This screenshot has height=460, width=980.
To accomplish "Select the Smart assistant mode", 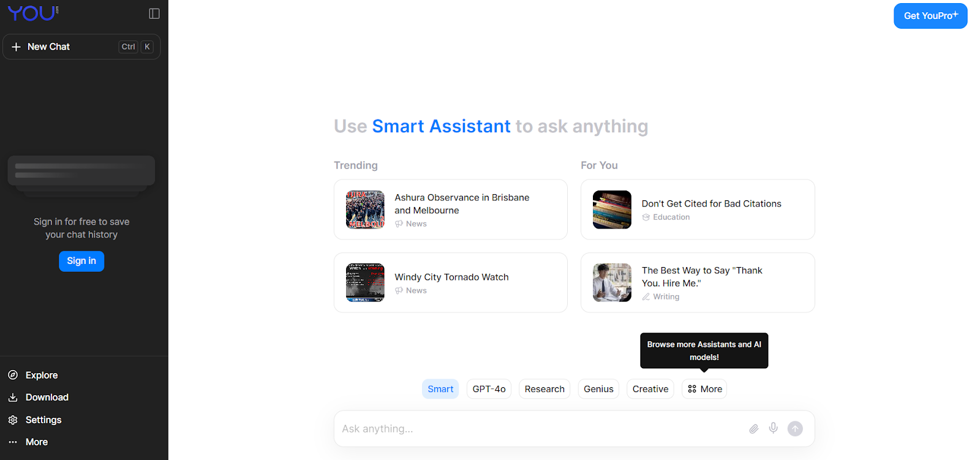I will (x=440, y=389).
